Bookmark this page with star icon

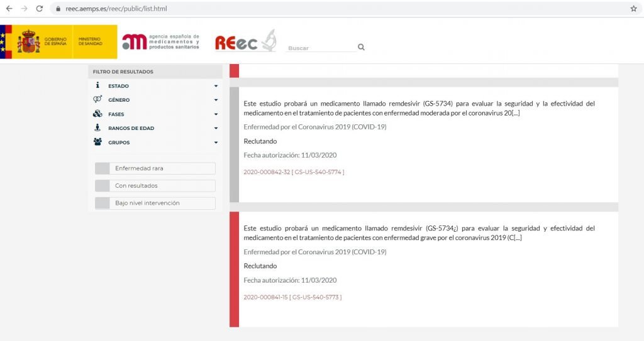tap(633, 9)
